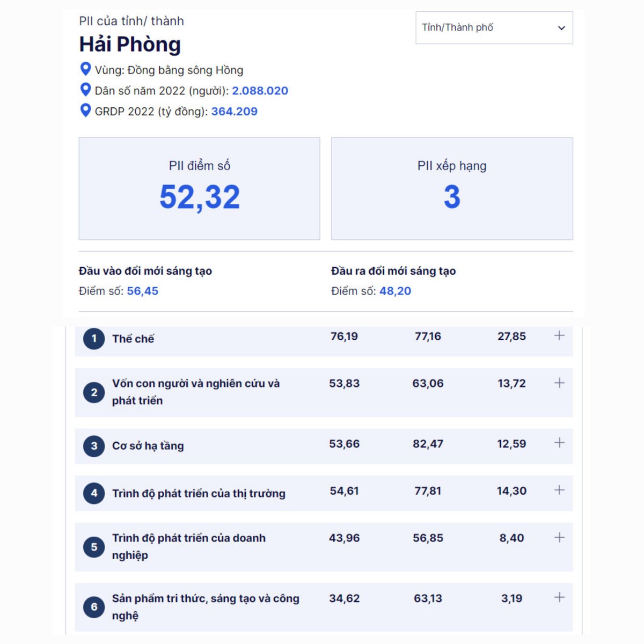Click badge 5 beside Trình độ phát triển của doanh nghiệp

(94, 546)
